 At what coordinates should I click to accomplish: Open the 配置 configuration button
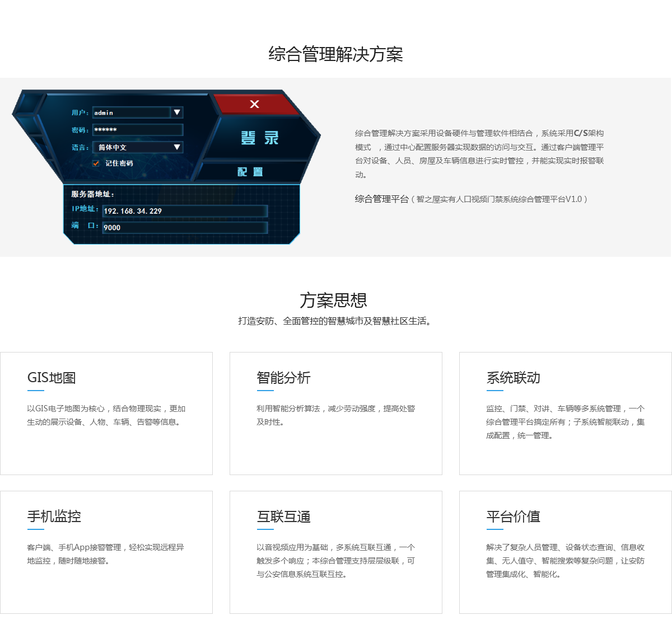tap(250, 172)
